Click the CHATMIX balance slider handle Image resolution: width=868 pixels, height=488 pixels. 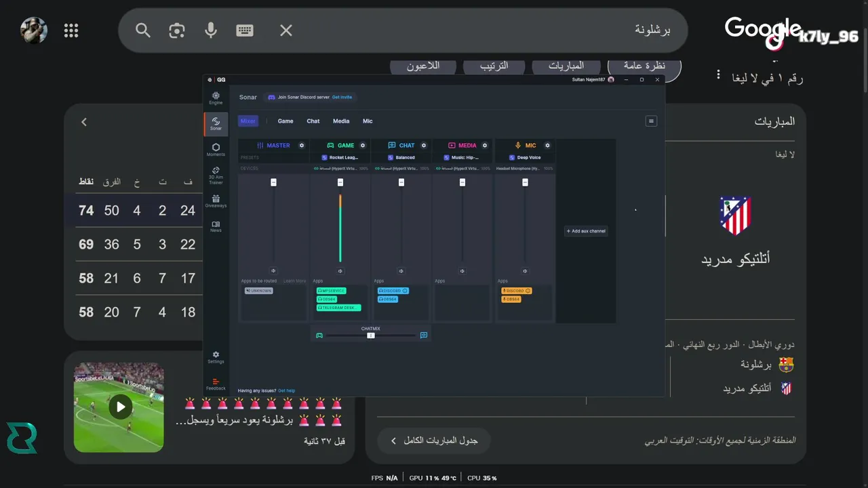(x=371, y=335)
